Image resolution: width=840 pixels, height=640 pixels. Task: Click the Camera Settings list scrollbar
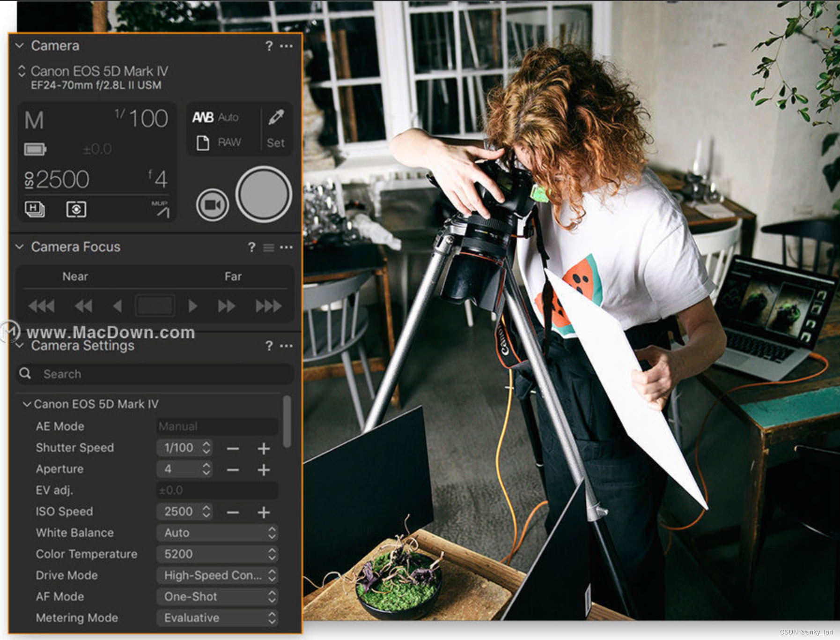pos(287,422)
